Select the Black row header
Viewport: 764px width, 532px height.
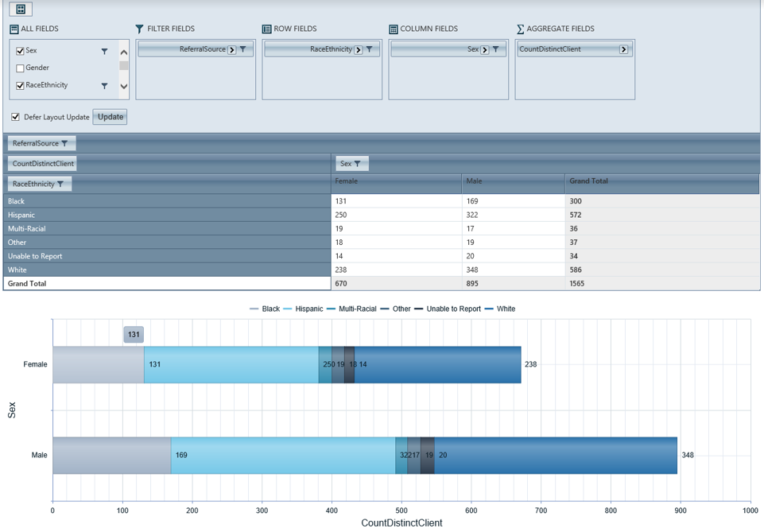click(x=167, y=201)
